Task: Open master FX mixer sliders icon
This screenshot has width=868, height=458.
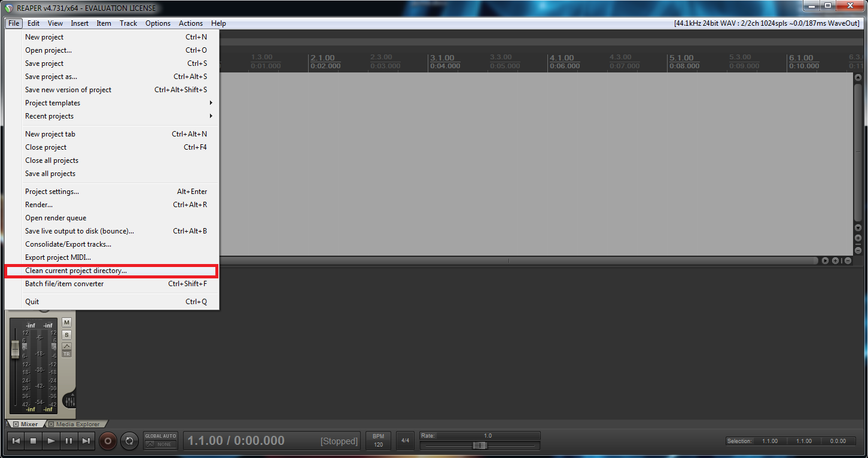Action: [x=69, y=401]
